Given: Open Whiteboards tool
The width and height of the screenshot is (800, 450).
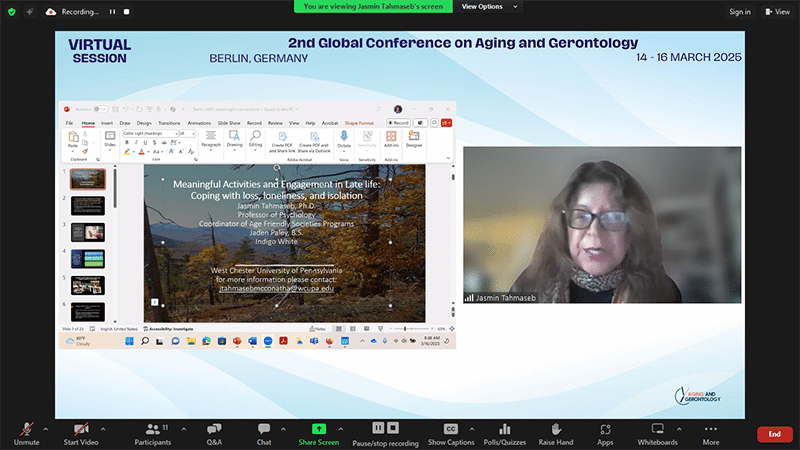Looking at the screenshot, I should click(x=657, y=428).
